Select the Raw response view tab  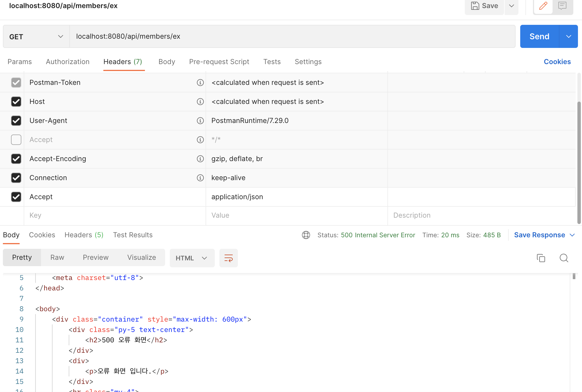coord(57,257)
